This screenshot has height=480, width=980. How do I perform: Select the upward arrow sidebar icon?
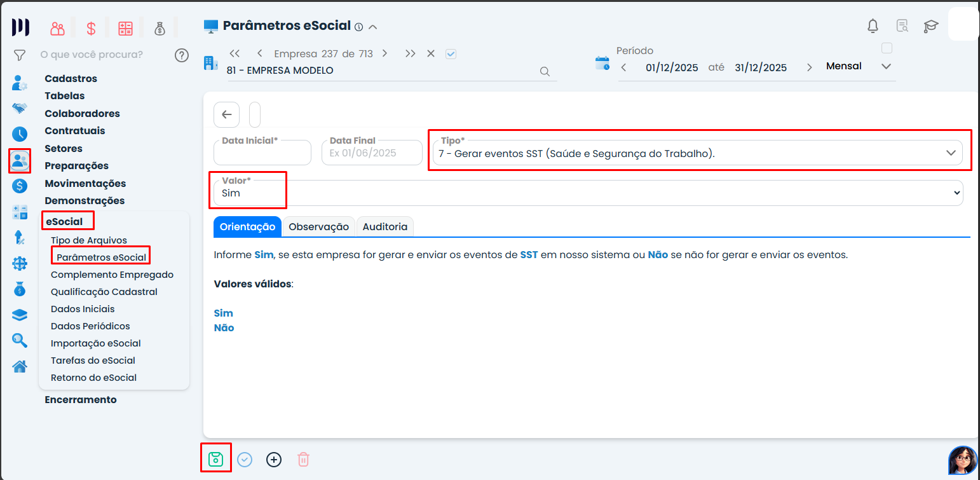point(20,238)
